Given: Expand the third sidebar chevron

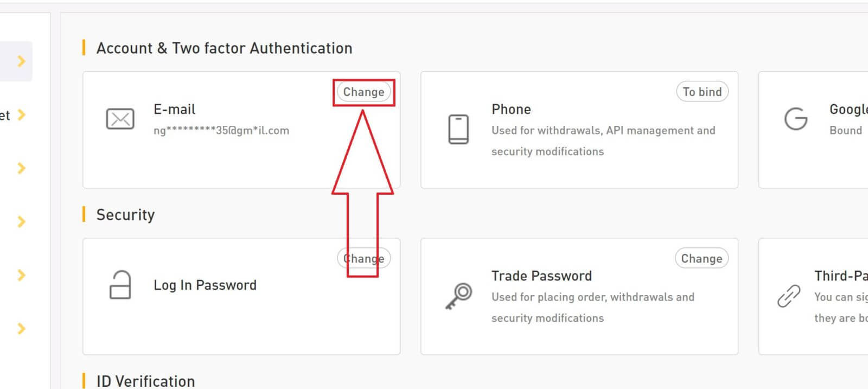Looking at the screenshot, I should point(21,168).
